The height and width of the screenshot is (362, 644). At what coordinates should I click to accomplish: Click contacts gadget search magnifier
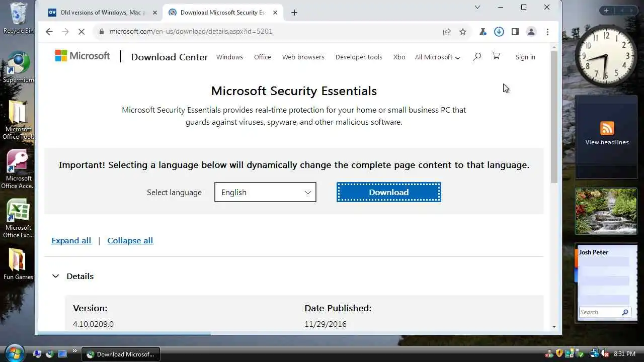[625, 312]
